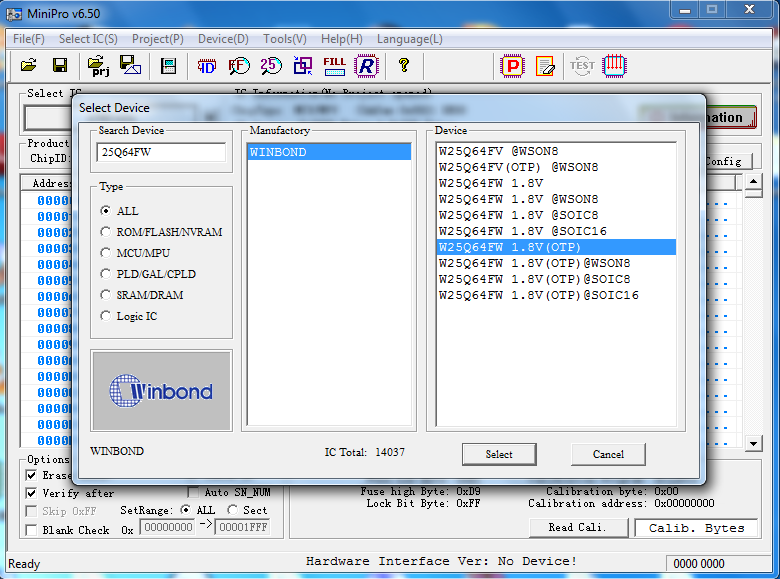
Task: Click the Save project icon
Action: [x=130, y=65]
